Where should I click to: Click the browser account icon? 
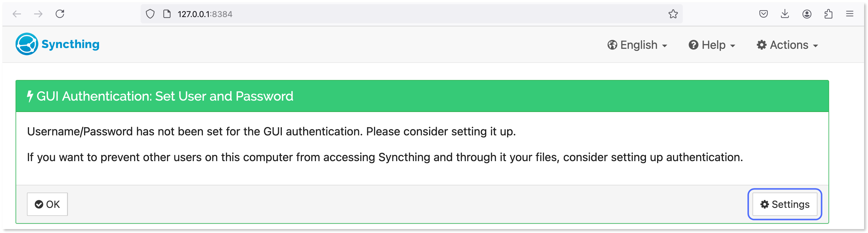point(807,14)
